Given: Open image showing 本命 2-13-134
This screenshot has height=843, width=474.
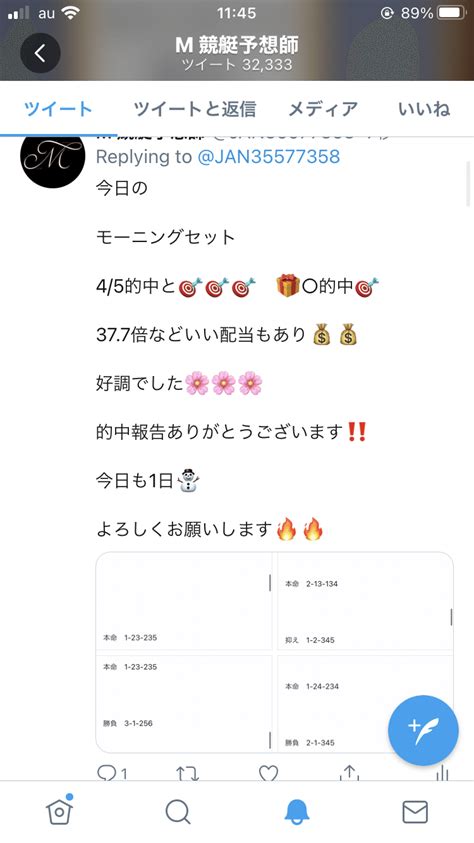Looking at the screenshot, I should pyautogui.click(x=365, y=602).
